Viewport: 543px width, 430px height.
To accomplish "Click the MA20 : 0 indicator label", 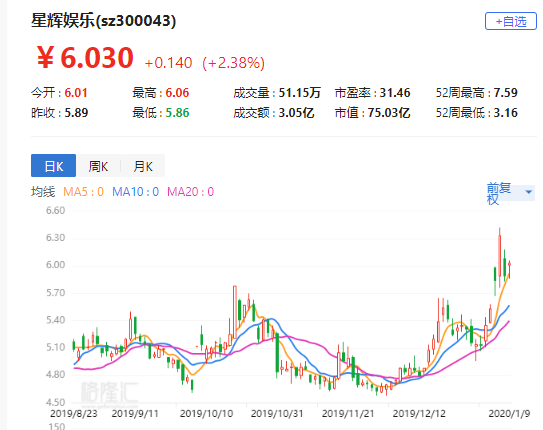I will tap(190, 191).
